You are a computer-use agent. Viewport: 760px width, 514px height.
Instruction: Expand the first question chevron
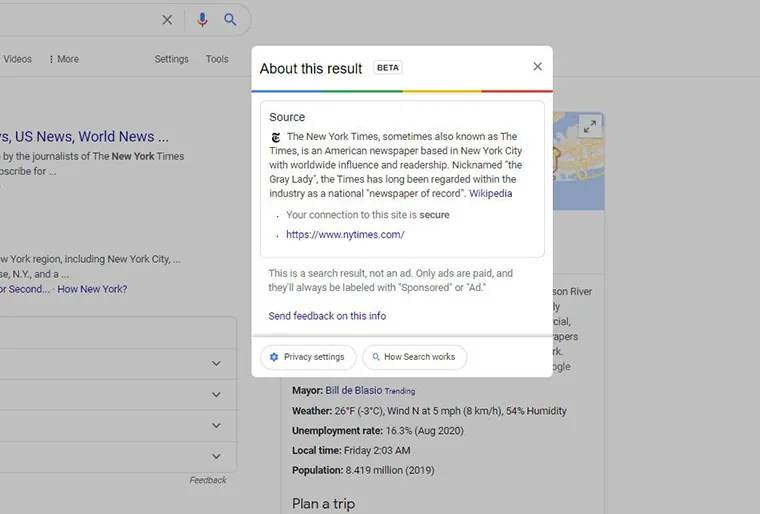[216, 363]
